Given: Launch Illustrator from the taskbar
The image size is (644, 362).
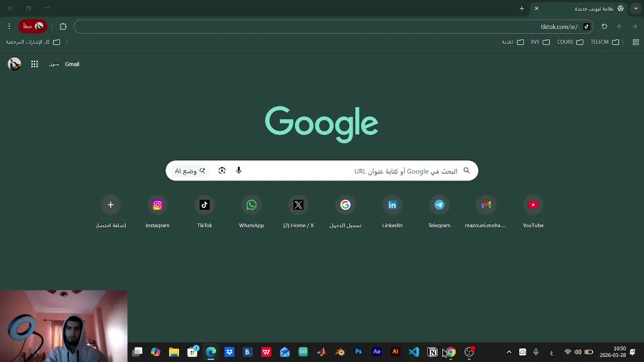Looking at the screenshot, I should [395, 352].
